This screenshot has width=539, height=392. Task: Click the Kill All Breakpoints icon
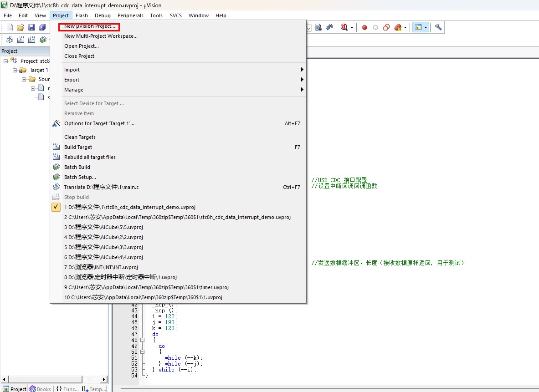[x=398, y=27]
